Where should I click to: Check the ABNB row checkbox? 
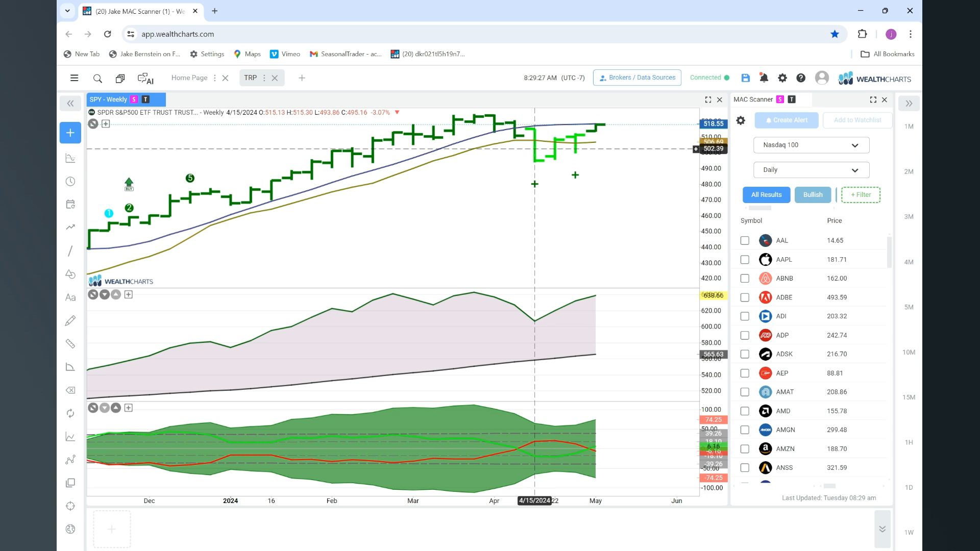coord(745,279)
